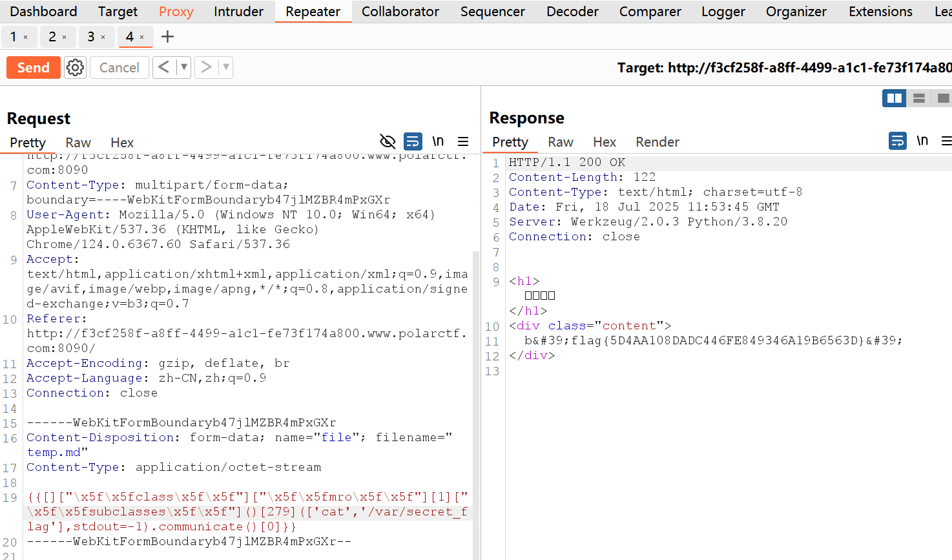The image size is (952, 560).
Task: Click the 'Connection: close' request header
Action: pos(92,393)
